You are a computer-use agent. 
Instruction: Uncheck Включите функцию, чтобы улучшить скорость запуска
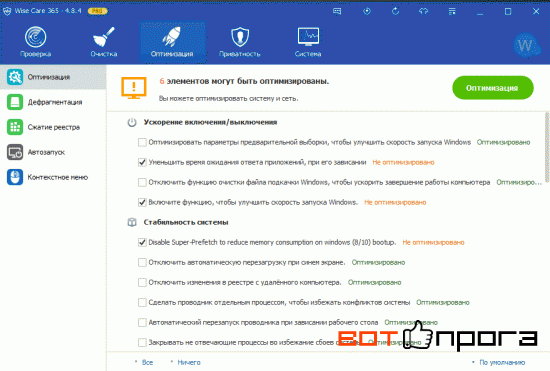(142, 202)
